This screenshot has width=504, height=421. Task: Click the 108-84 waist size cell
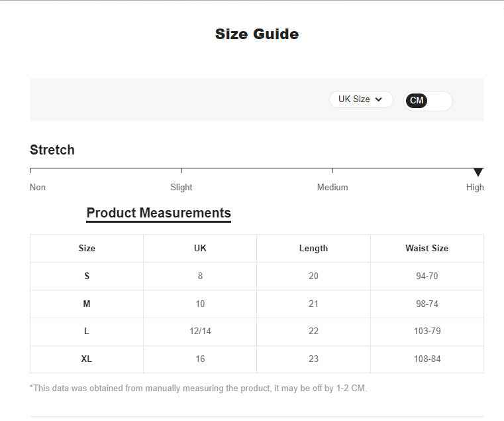(427, 359)
